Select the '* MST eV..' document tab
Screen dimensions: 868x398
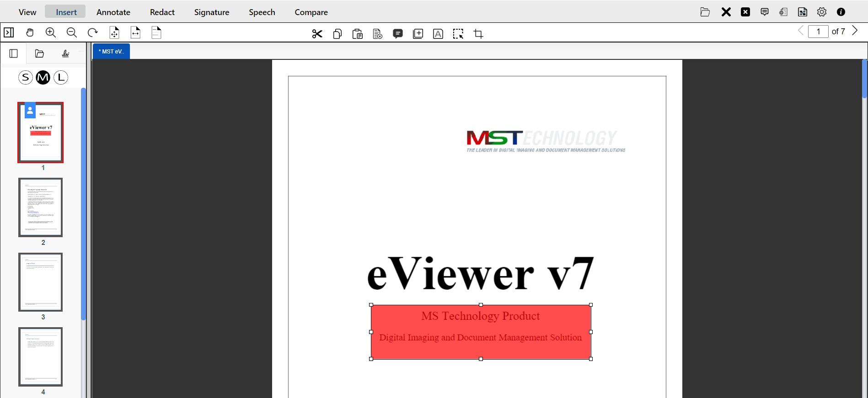(112, 51)
